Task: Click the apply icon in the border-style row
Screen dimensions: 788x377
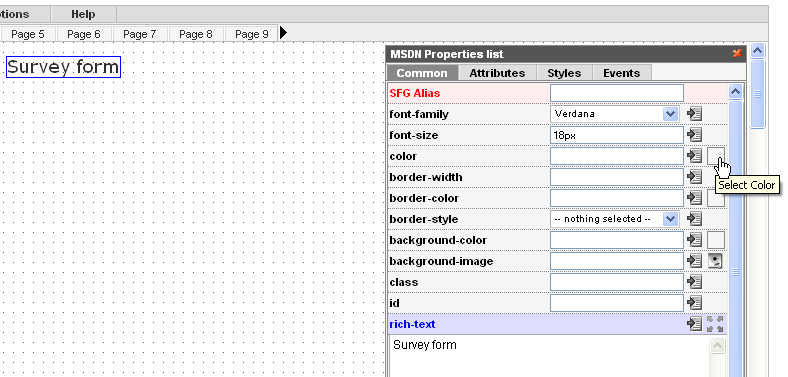Action: pyautogui.click(x=694, y=219)
